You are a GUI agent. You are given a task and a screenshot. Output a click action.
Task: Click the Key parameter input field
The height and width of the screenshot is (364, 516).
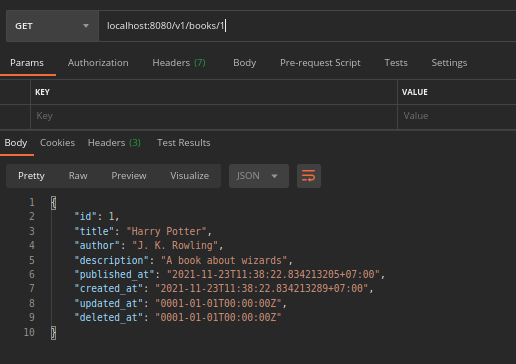tap(214, 116)
